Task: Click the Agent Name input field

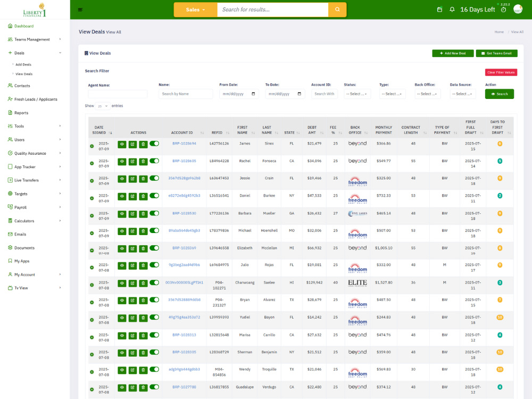Action: pos(118,94)
